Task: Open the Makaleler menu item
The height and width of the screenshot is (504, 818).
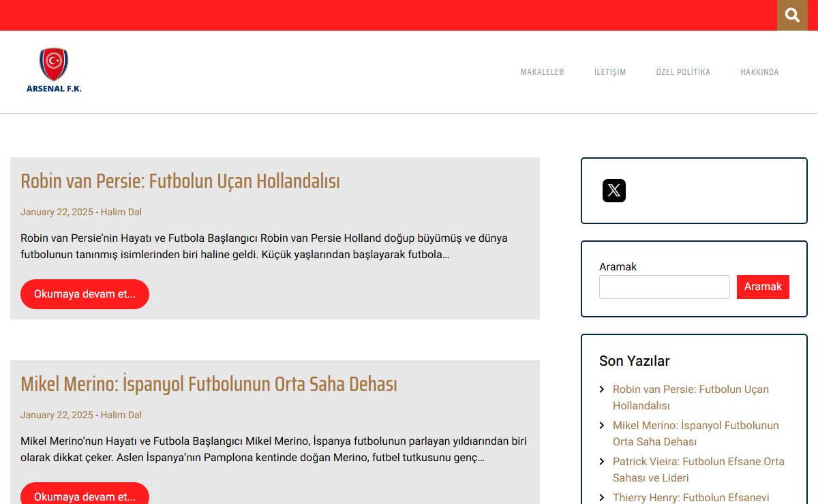Action: (543, 72)
